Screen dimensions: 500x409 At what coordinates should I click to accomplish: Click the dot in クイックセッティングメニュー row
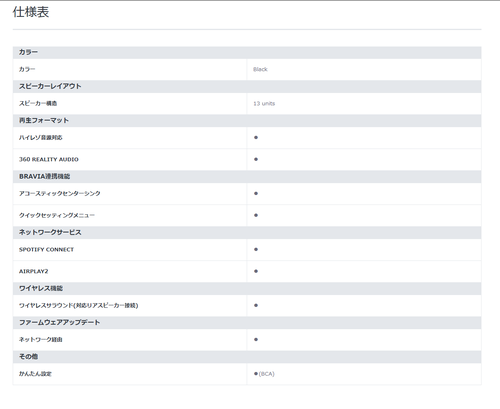point(256,215)
